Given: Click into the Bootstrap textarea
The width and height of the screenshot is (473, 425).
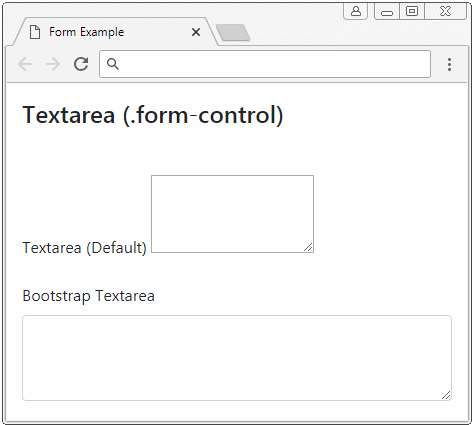Looking at the screenshot, I should pos(237,358).
